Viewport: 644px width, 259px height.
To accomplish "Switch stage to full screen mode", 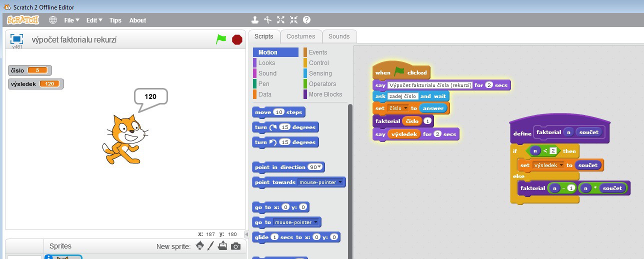I will (17, 39).
